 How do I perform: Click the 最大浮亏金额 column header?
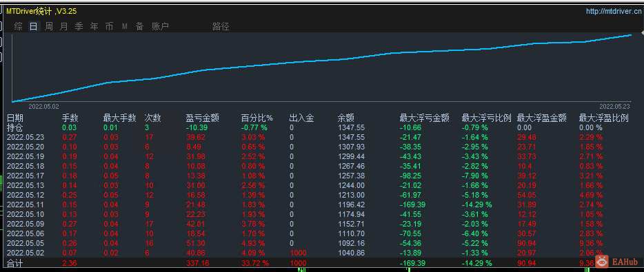424,118
